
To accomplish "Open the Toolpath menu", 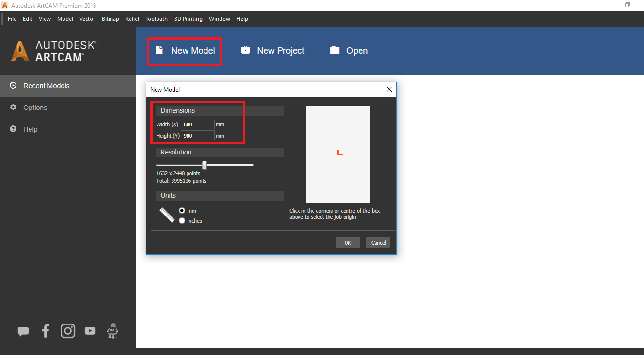I will 157,19.
